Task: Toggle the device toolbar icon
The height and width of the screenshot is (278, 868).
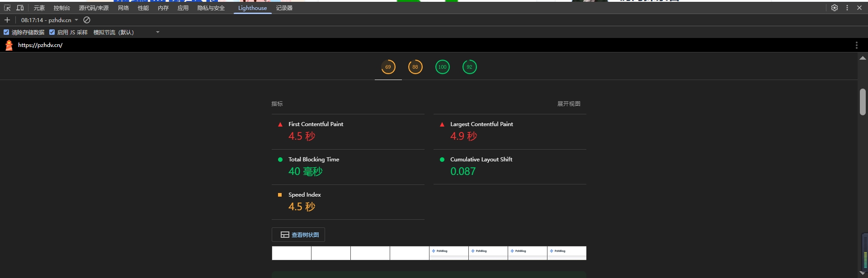Action: [20, 8]
